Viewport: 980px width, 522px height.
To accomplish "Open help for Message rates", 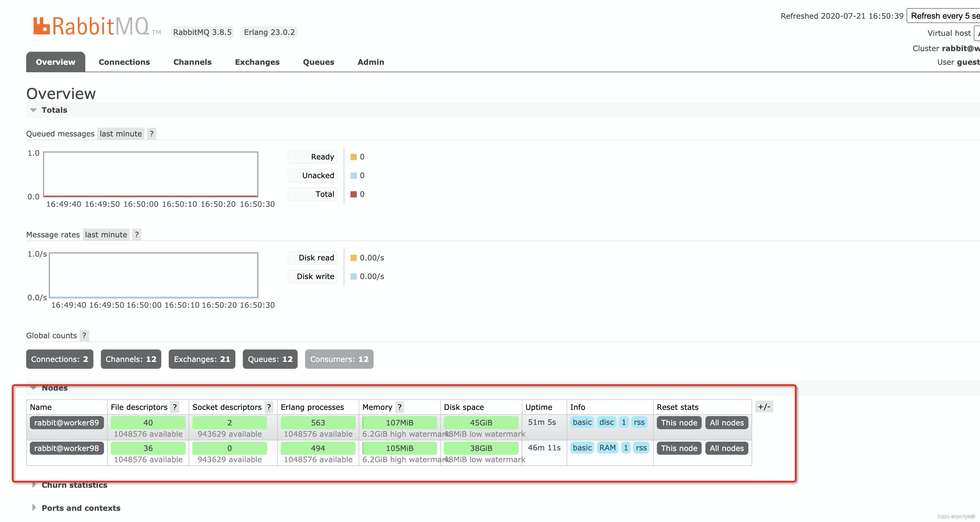I will (x=137, y=235).
